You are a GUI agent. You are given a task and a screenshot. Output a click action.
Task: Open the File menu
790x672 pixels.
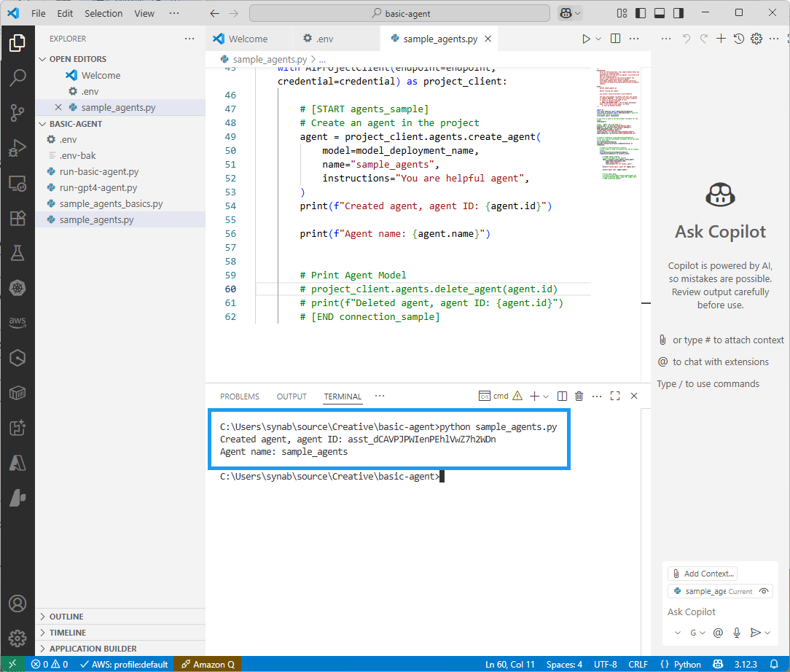pyautogui.click(x=39, y=14)
